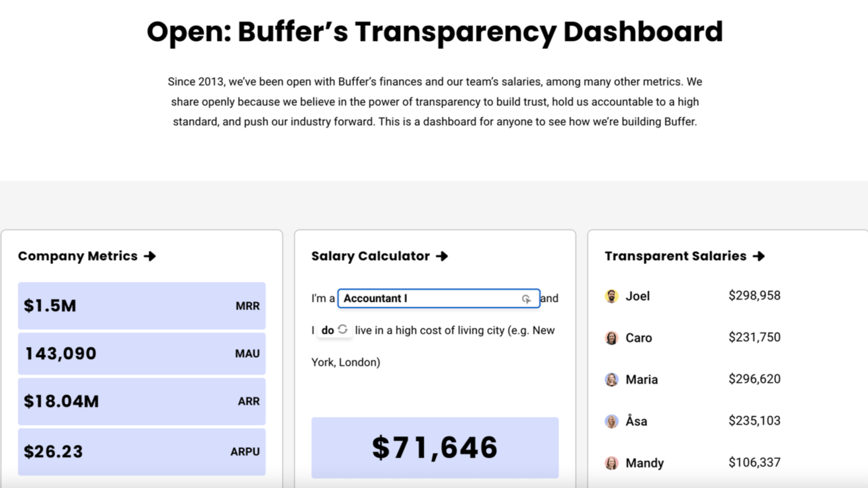
Task: Click the Company Metrics arrow icon
Action: click(x=150, y=256)
